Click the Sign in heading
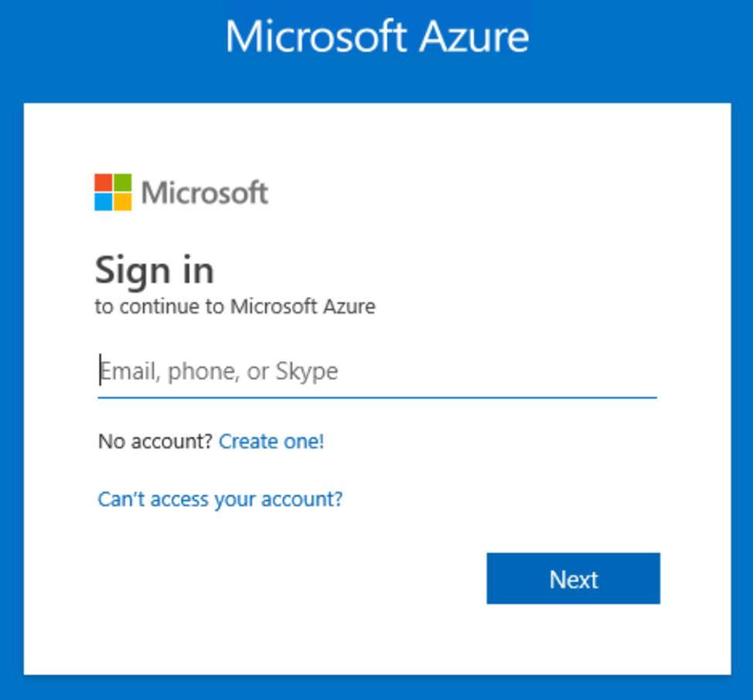This screenshot has height=700, width=753. coord(154,270)
